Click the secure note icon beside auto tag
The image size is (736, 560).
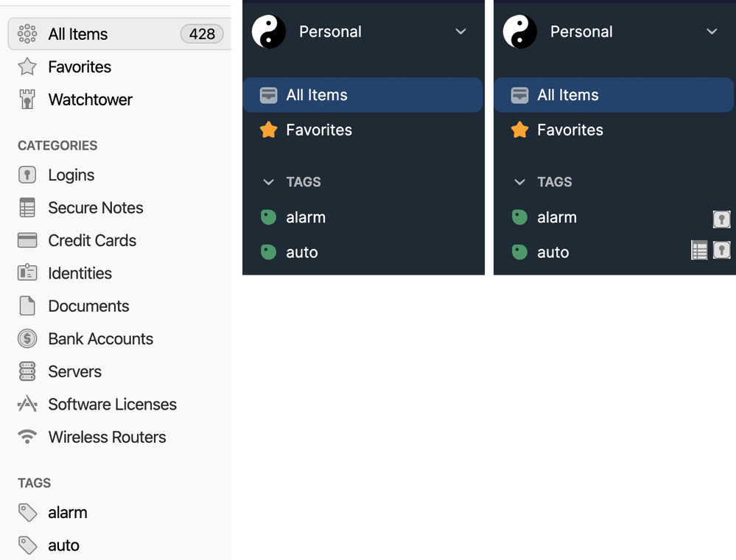click(699, 251)
